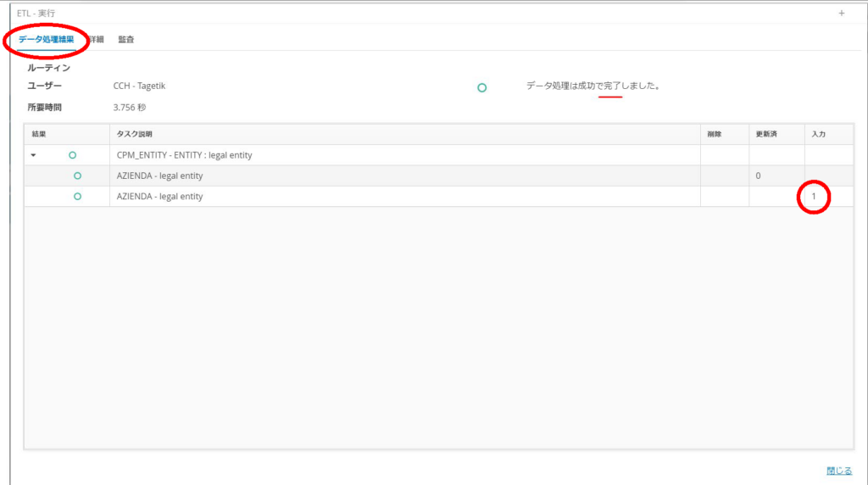
Task: Click the 閉じる link
Action: click(x=838, y=471)
